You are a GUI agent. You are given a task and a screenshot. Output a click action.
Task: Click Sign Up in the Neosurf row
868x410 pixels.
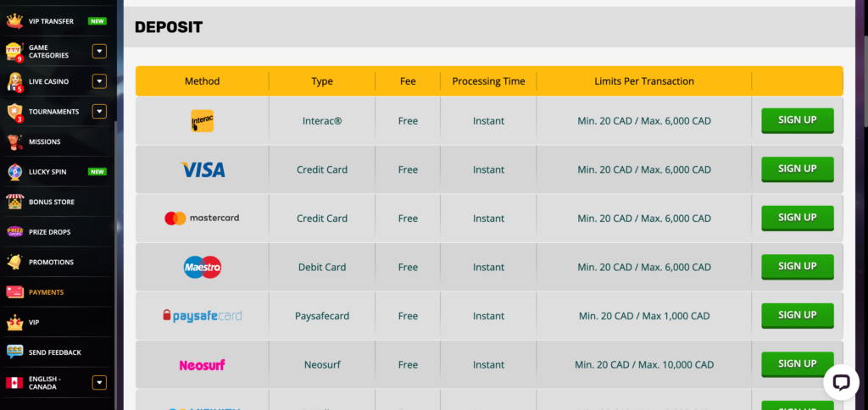point(797,364)
